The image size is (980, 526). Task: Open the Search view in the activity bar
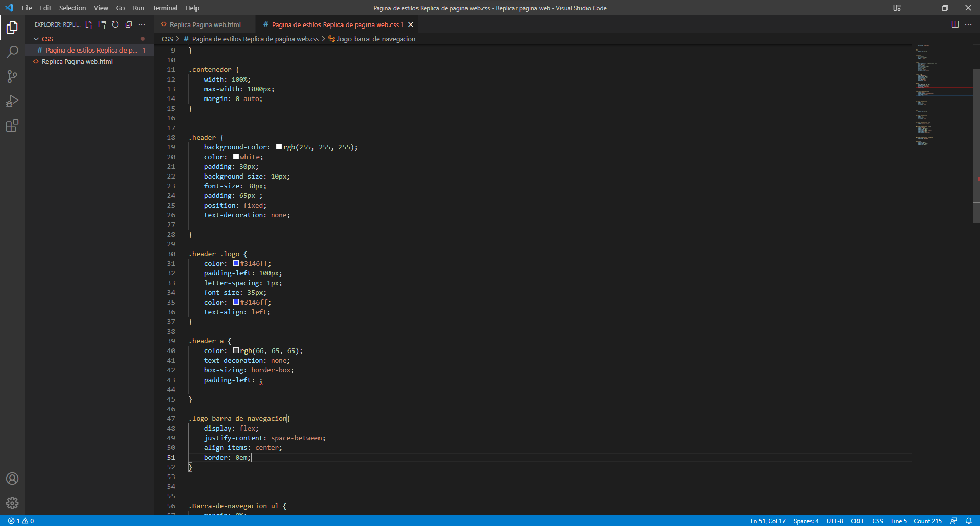click(x=12, y=52)
